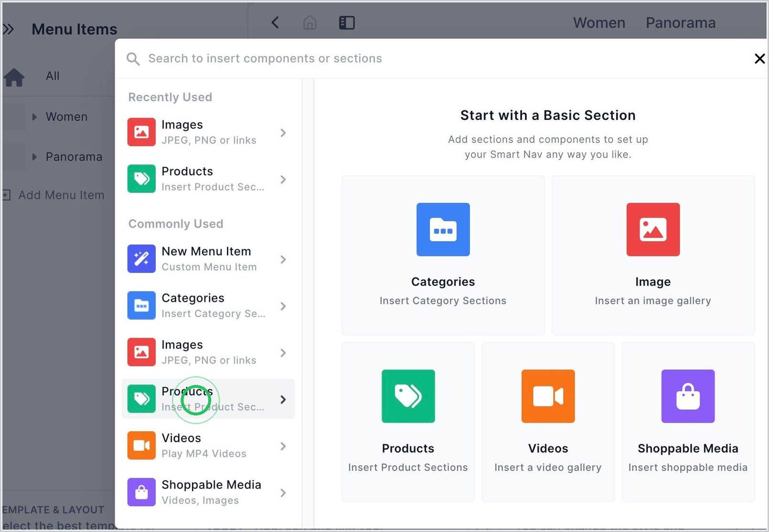Image resolution: width=769 pixels, height=532 pixels.
Task: Click the 'Start with a Basic Section' heading
Action: point(548,116)
